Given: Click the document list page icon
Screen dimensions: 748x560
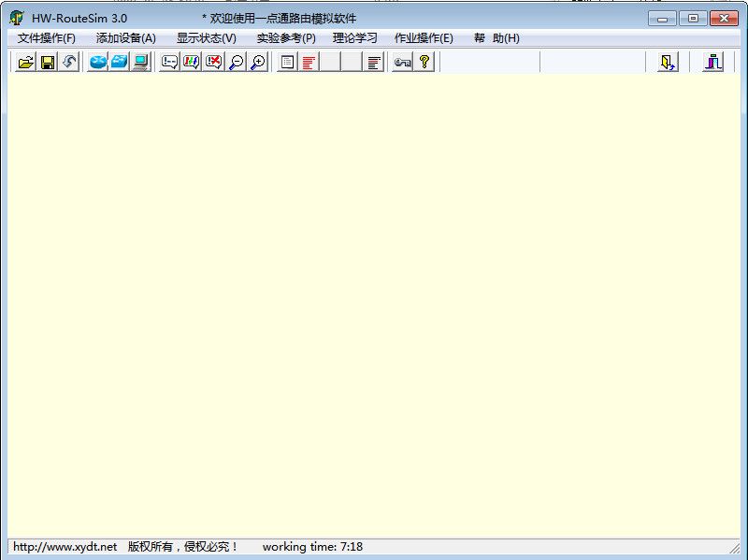Looking at the screenshot, I should (287, 62).
